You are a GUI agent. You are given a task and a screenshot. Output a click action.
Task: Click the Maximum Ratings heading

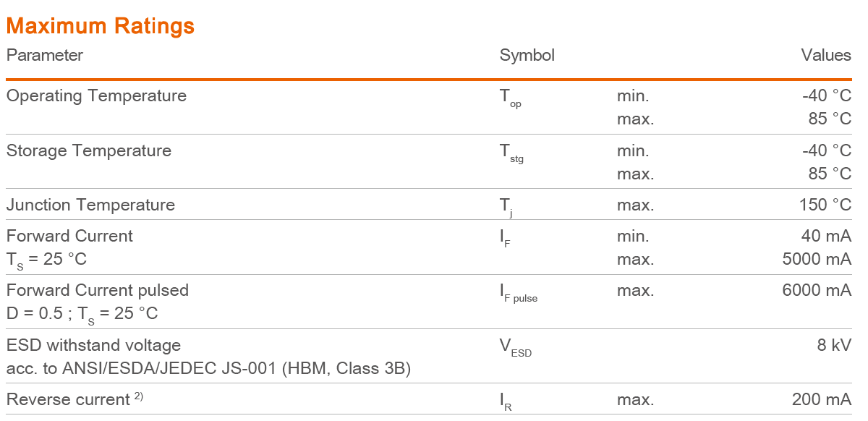click(x=101, y=27)
